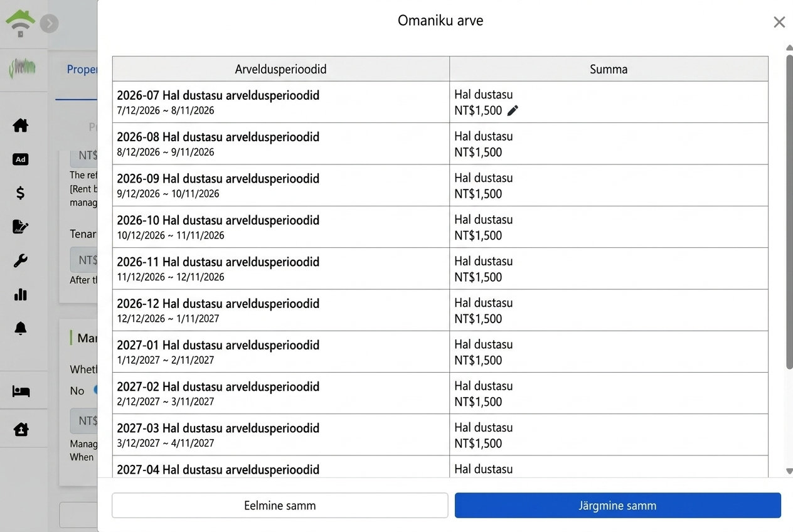
Task: Open the bar chart reports icon
Action: [21, 294]
